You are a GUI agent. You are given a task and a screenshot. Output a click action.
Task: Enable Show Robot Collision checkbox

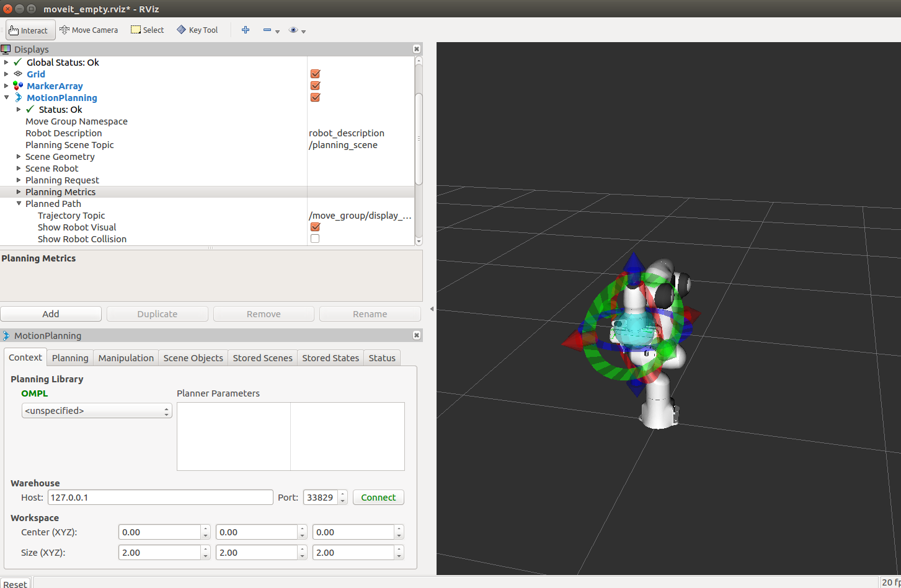[x=315, y=239]
